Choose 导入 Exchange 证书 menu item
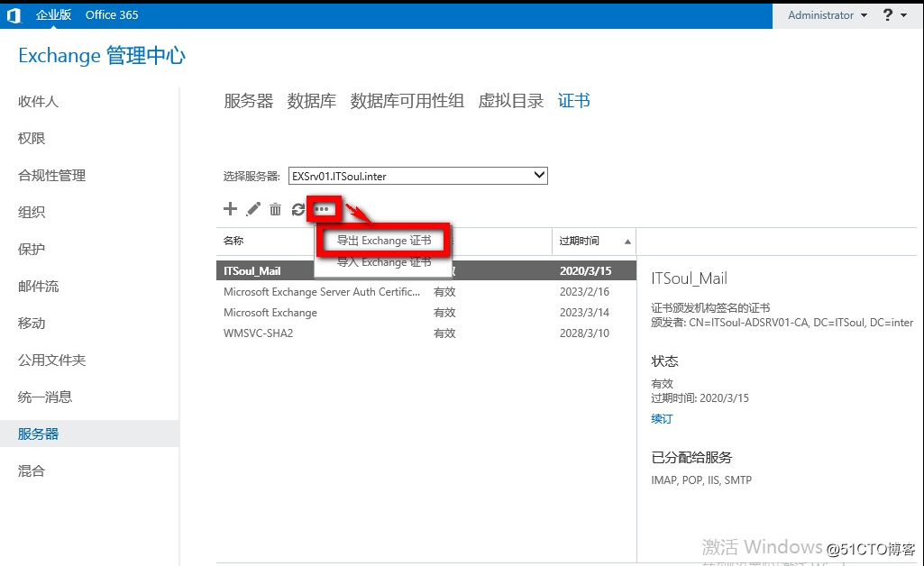The width and height of the screenshot is (924, 566). coord(384,262)
